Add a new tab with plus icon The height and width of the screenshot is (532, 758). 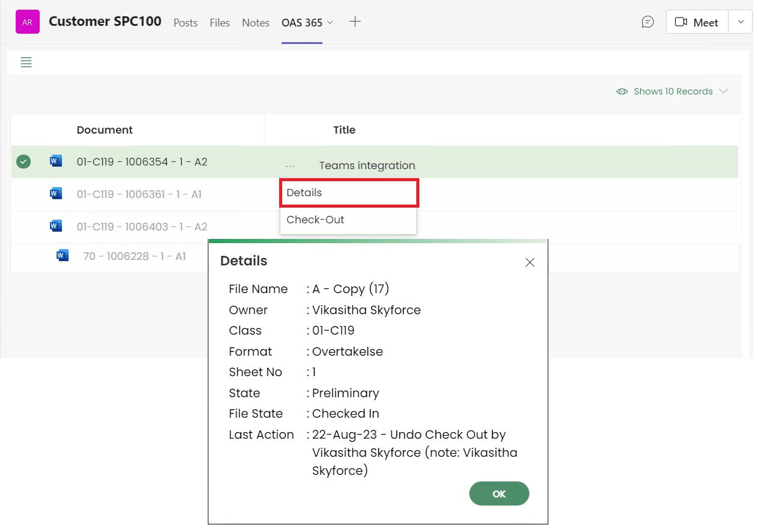[355, 22]
